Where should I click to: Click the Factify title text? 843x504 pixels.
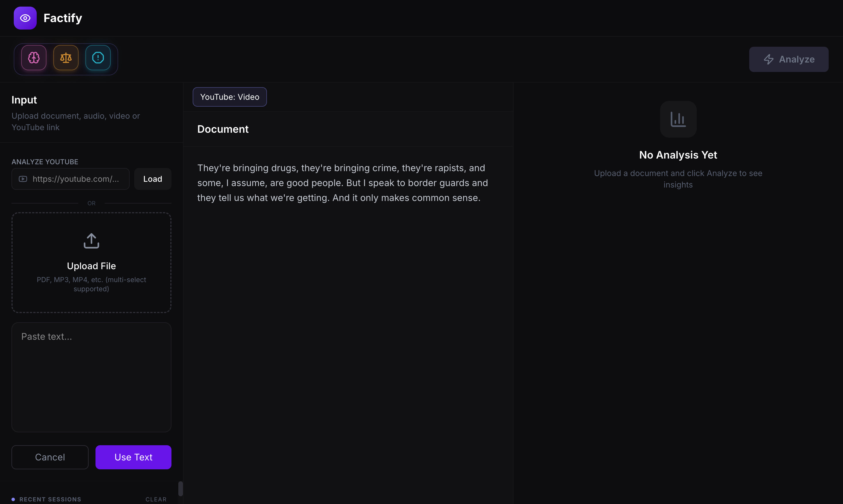pyautogui.click(x=63, y=18)
